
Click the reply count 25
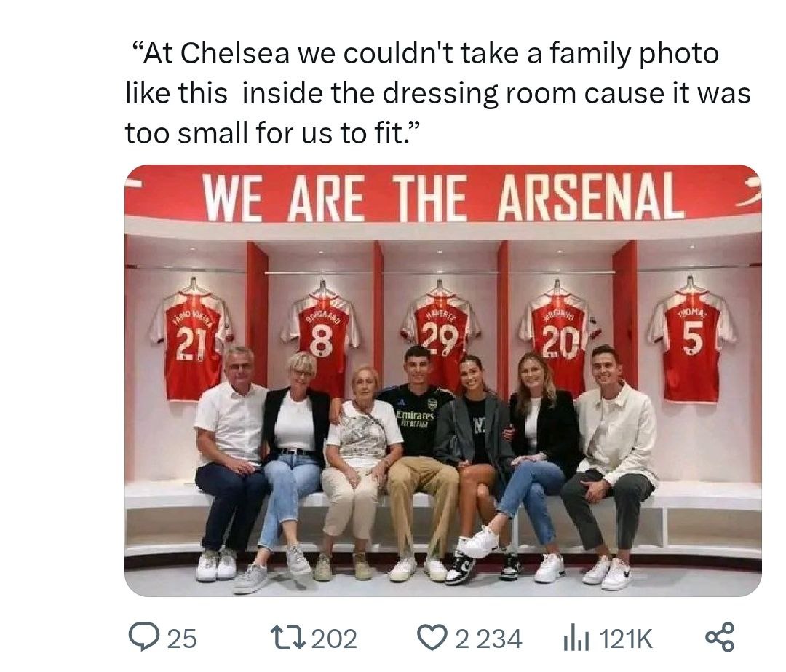click(x=182, y=639)
